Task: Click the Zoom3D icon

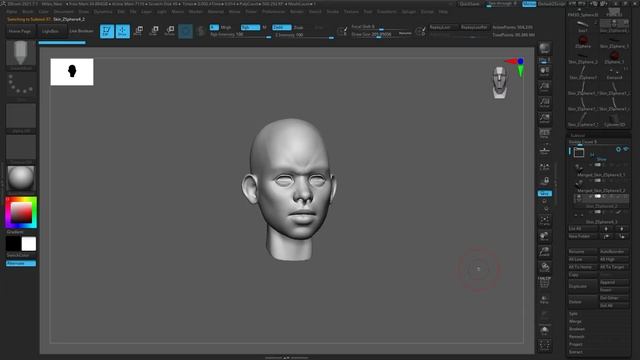Action: [544, 252]
